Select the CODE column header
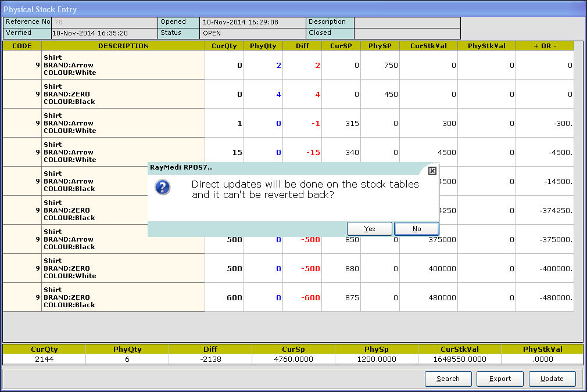Image resolution: width=587 pixels, height=392 pixels. click(x=22, y=46)
